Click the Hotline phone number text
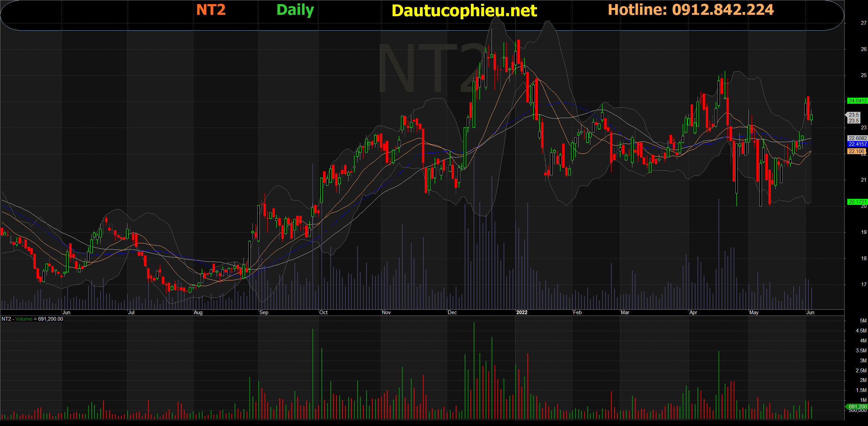The width and height of the screenshot is (868, 426). 691,10
